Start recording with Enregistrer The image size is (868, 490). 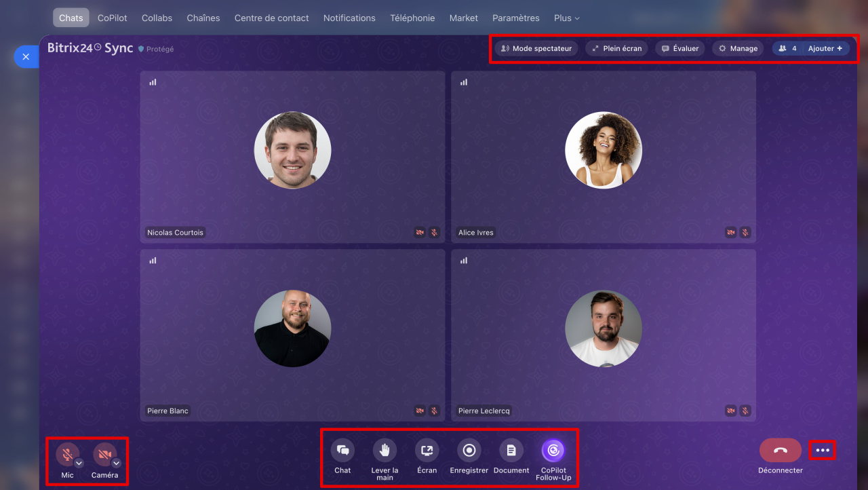click(469, 450)
